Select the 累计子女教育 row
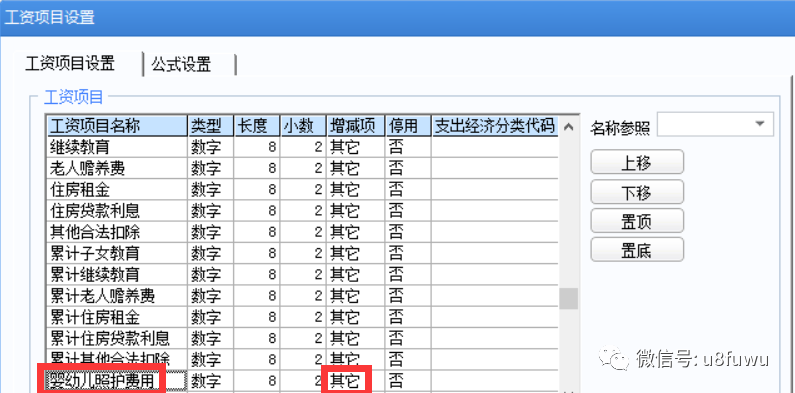This screenshot has width=795, height=393. 303,253
